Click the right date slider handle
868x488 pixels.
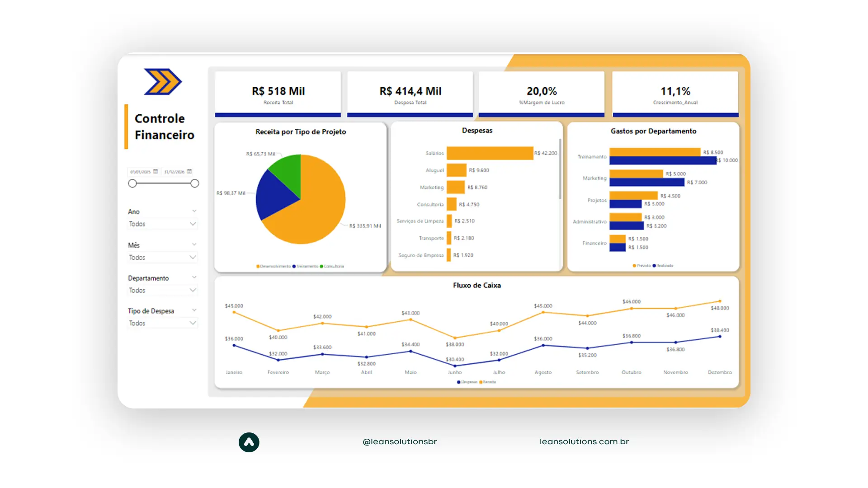[195, 183]
